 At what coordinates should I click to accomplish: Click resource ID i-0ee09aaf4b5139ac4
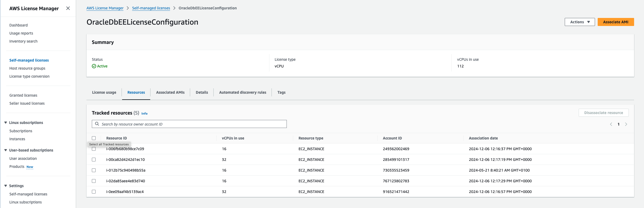[125, 192]
